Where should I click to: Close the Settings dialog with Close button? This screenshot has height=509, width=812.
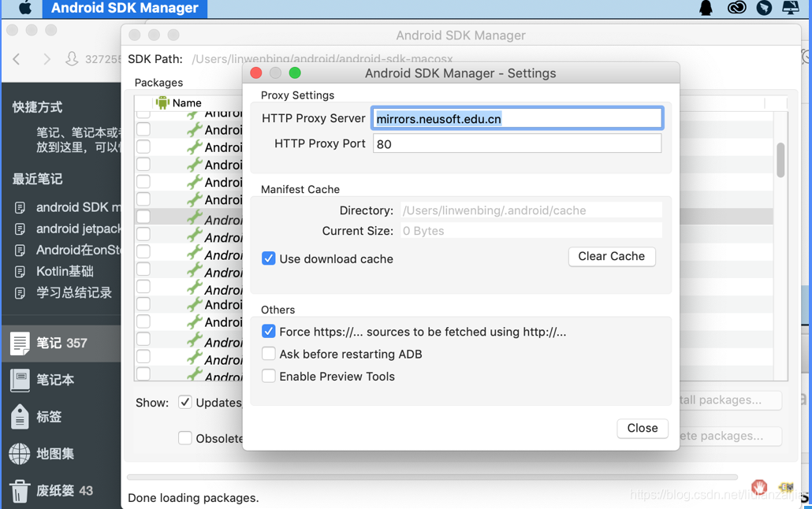point(642,428)
